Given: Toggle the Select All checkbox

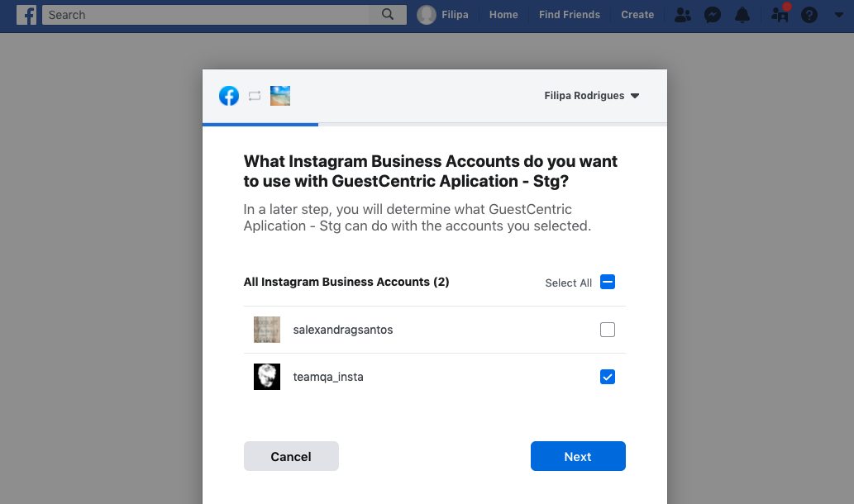Looking at the screenshot, I should tap(608, 282).
